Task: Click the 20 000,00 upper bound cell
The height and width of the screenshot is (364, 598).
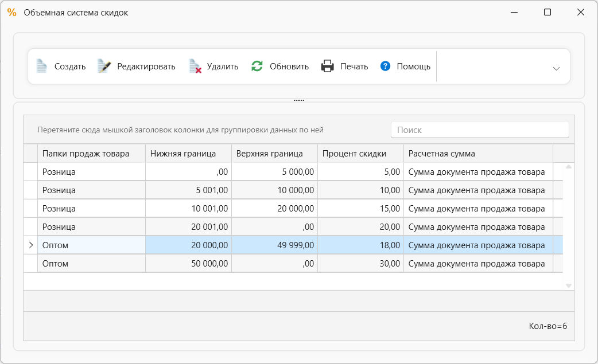Action: 274,208
